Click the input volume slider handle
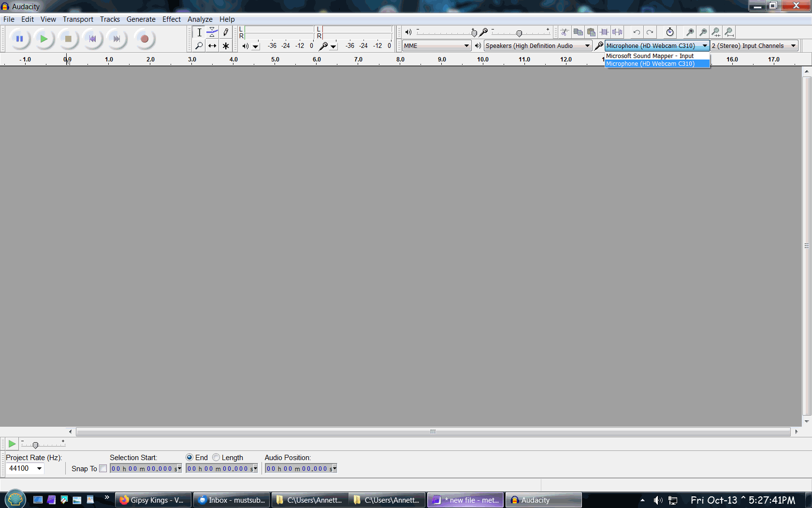812x508 pixels. pos(519,33)
